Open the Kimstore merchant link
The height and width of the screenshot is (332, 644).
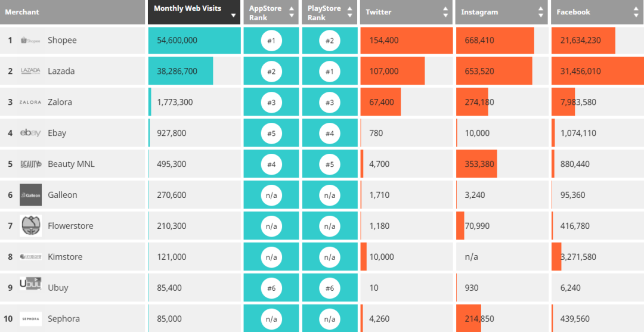(65, 257)
